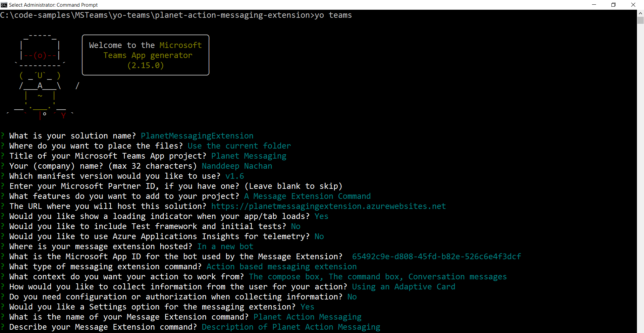The width and height of the screenshot is (644, 333).
Task: Click the scrollbar up arrow
Action: [640, 13]
